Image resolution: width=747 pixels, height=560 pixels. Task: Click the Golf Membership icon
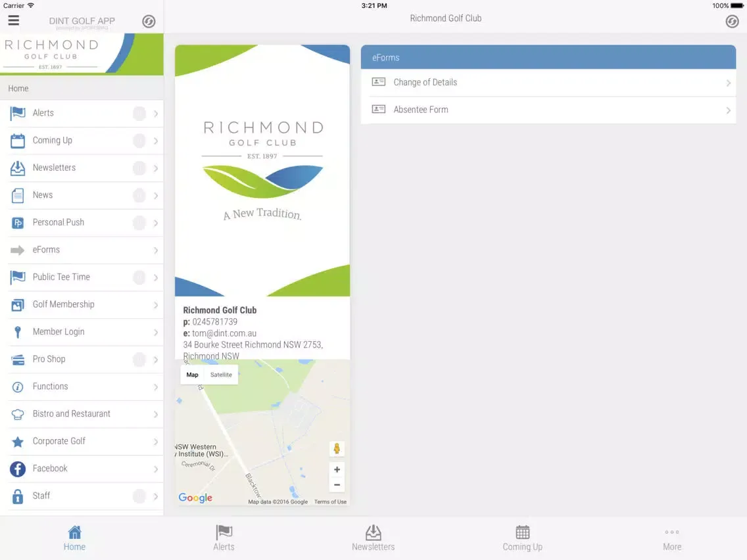(x=18, y=305)
